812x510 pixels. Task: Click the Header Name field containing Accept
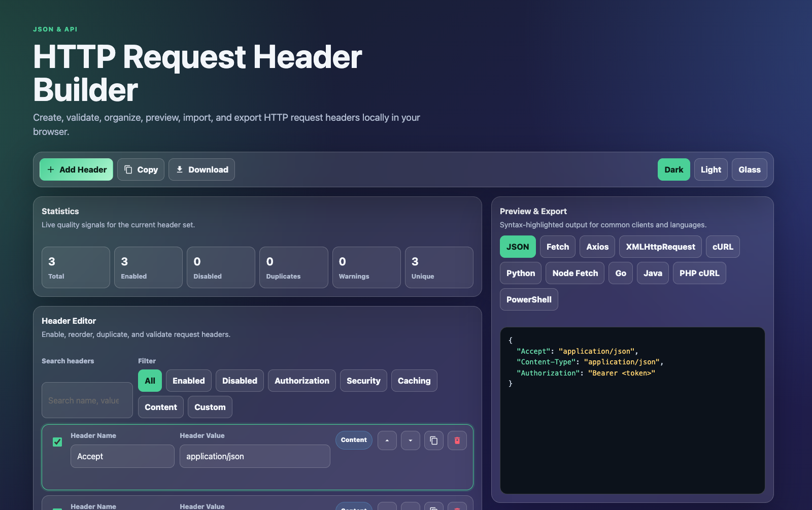(x=122, y=456)
